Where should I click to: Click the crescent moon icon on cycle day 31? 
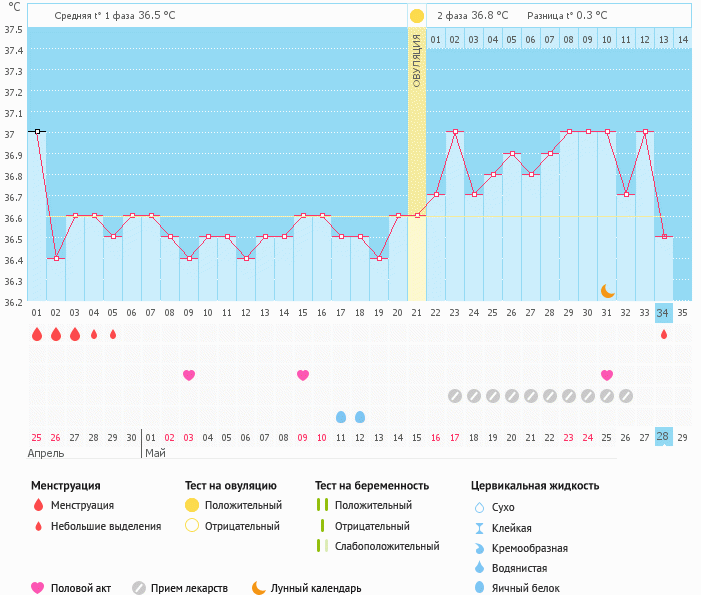607,291
